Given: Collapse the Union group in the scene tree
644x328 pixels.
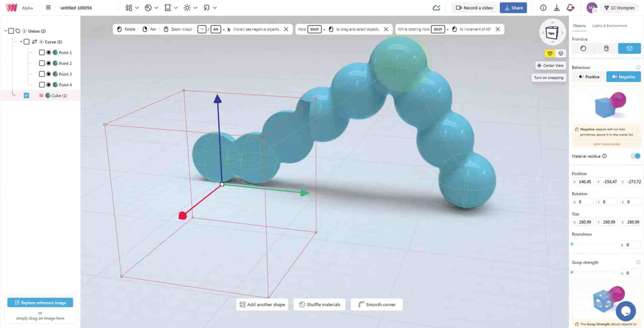Looking at the screenshot, I should pos(5,31).
